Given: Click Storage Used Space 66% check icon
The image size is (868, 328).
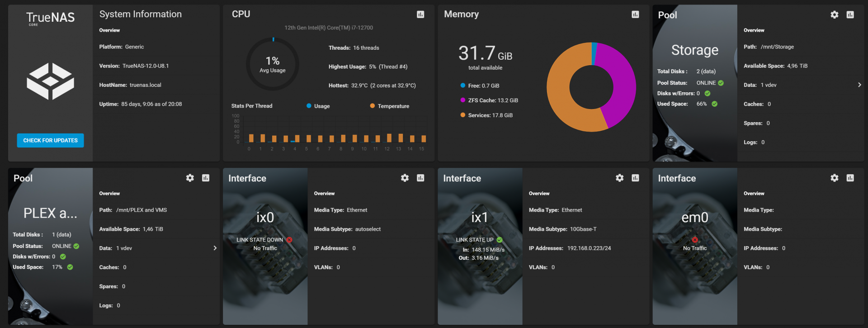Looking at the screenshot, I should tap(715, 104).
